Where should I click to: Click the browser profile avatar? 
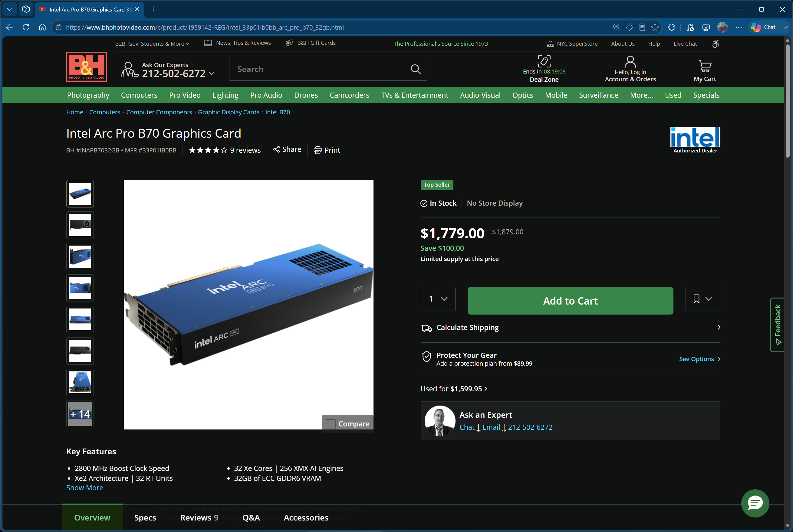tap(722, 27)
